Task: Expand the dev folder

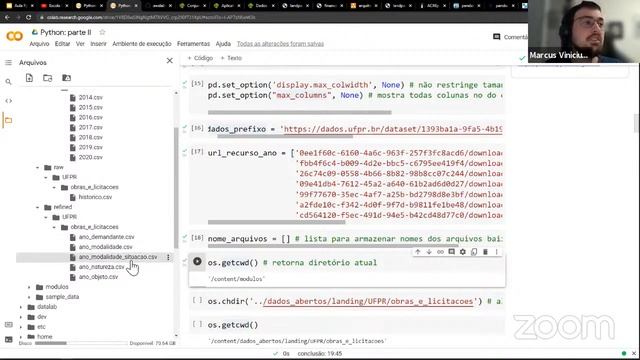Action: tap(21, 317)
